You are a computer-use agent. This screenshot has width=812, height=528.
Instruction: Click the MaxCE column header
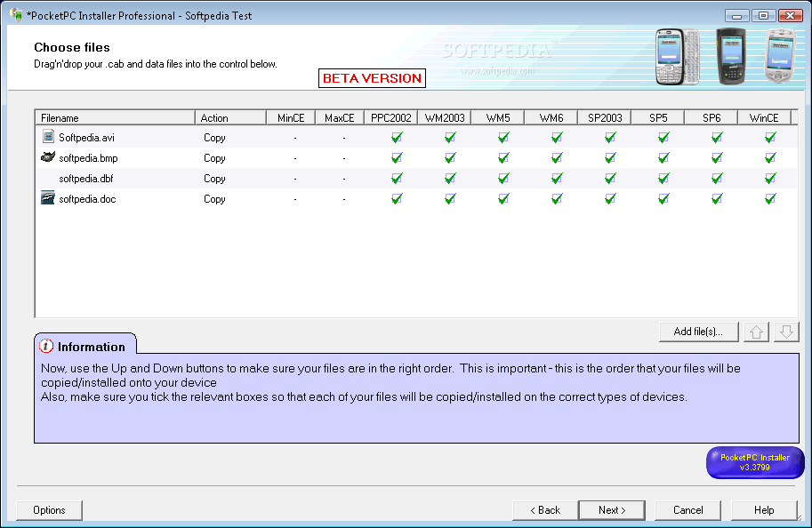click(x=339, y=118)
